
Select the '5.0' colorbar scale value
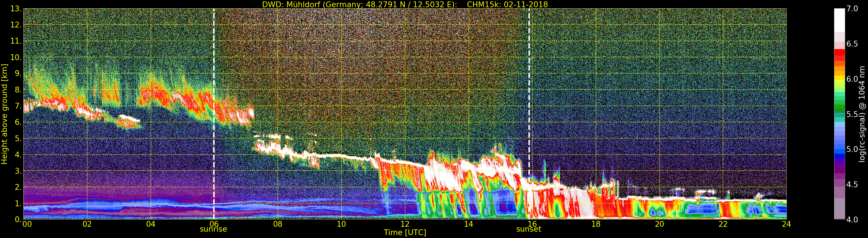(x=852, y=149)
